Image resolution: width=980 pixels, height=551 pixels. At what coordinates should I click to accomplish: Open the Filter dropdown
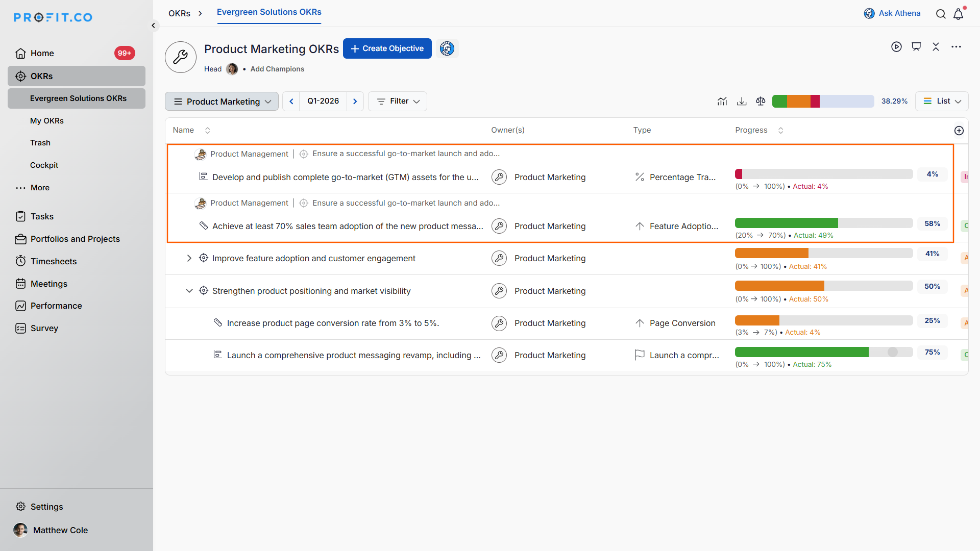pos(398,102)
